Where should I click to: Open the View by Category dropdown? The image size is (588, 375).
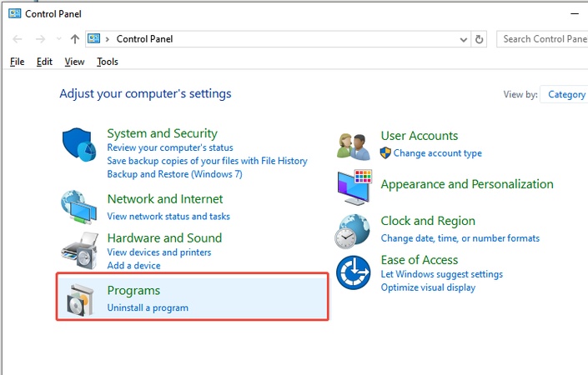[565, 94]
